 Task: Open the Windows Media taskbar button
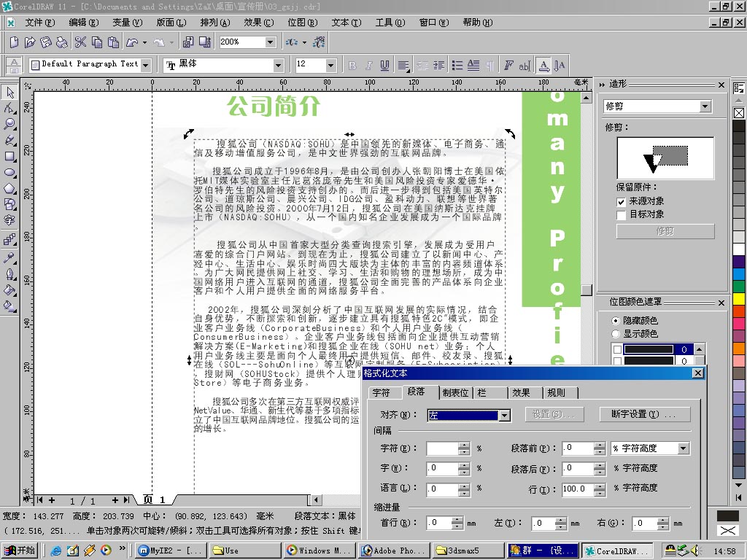coord(321,551)
